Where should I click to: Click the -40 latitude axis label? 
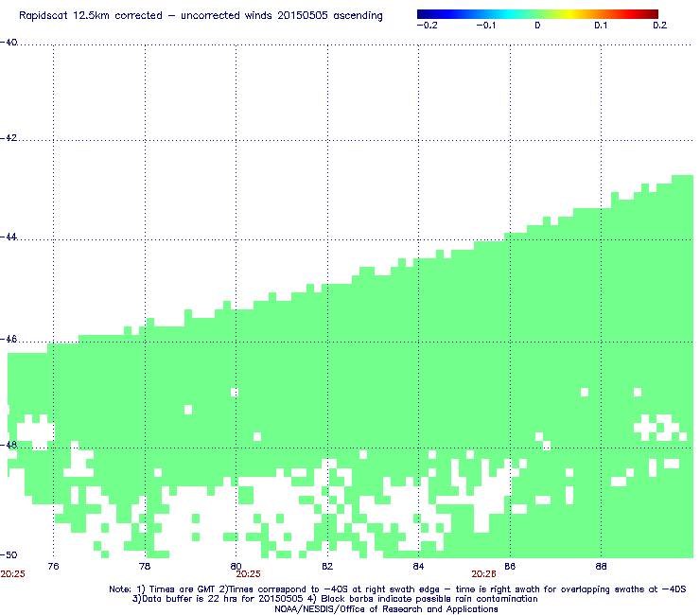9,43
